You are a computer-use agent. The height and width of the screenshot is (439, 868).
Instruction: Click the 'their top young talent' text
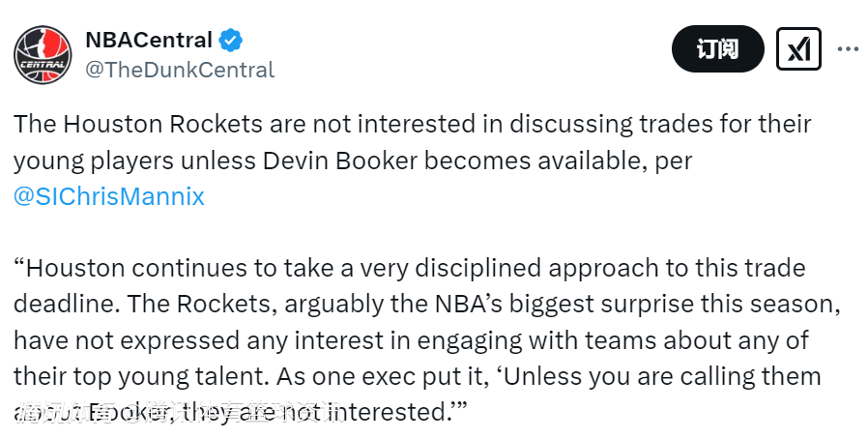click(x=152, y=376)
